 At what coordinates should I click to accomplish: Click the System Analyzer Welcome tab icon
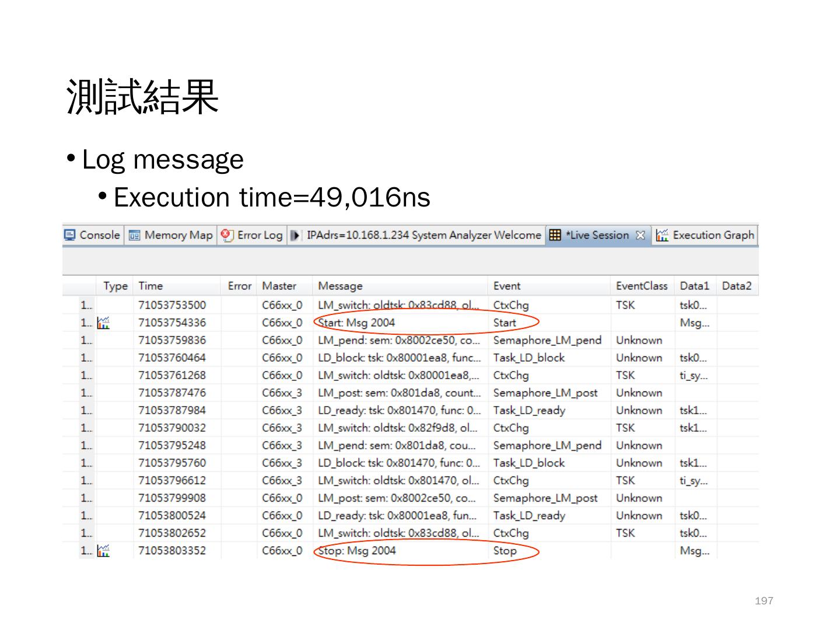pyautogui.click(x=295, y=235)
